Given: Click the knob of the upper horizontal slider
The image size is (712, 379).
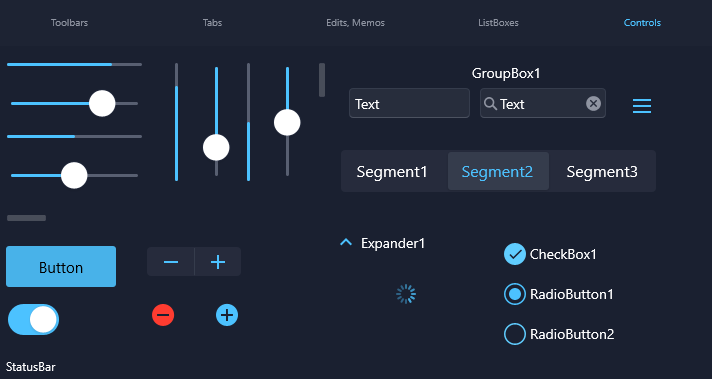Looking at the screenshot, I should 102,103.
